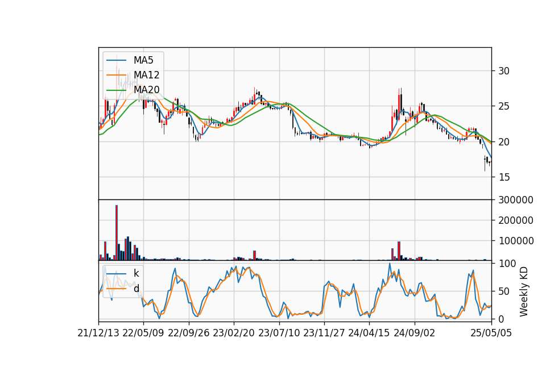Click the price axis label 20

[x=504, y=142]
